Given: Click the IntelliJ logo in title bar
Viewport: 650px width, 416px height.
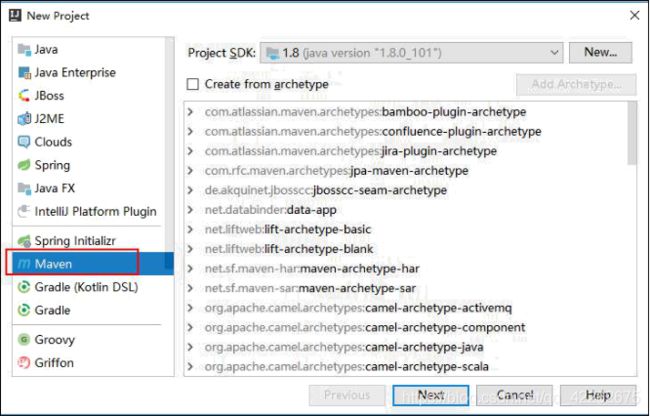Looking at the screenshot, I should click(15, 16).
